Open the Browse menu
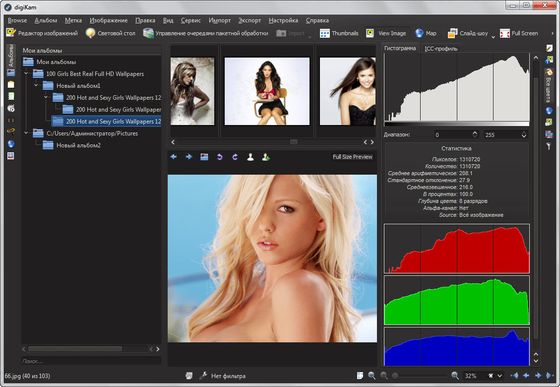 click(x=17, y=20)
